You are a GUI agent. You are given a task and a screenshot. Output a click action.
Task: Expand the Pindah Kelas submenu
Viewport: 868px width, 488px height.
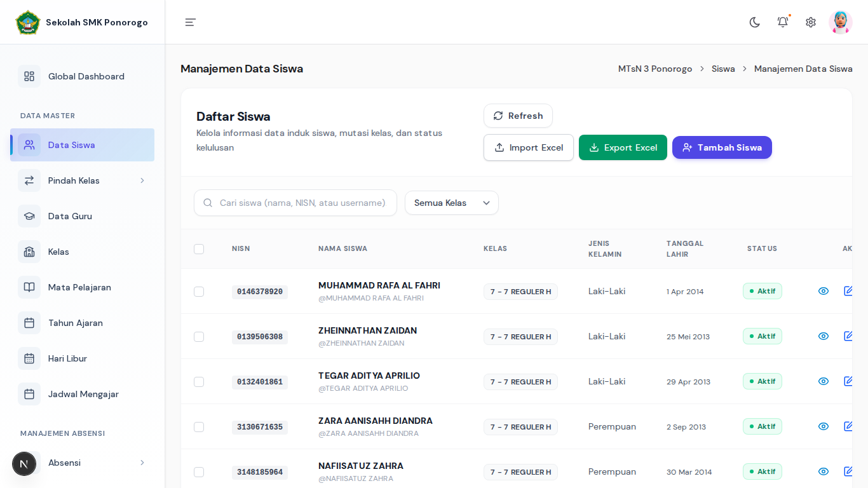tap(82, 180)
